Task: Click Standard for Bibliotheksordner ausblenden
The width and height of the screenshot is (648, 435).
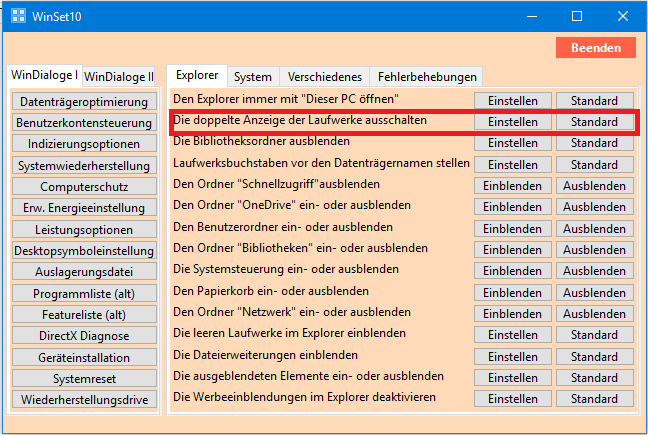Action: [594, 143]
